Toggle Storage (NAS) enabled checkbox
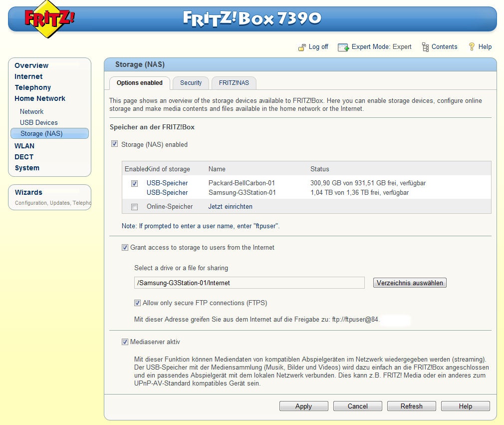Image resolution: width=504 pixels, height=425 pixels. [x=114, y=144]
